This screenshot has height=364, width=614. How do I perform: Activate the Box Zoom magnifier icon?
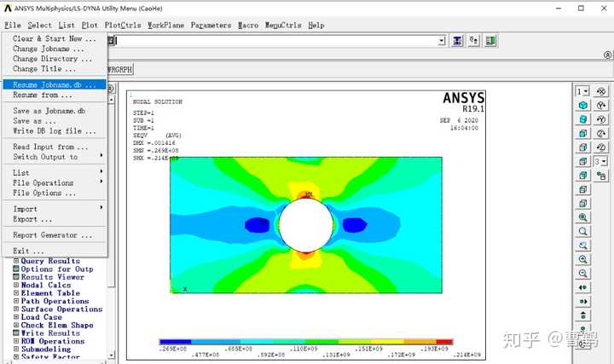click(x=582, y=231)
